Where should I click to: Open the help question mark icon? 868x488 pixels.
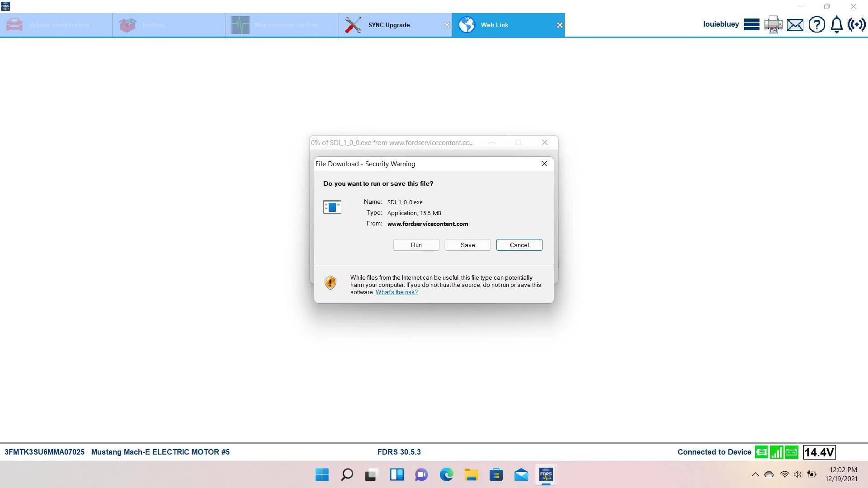(x=816, y=24)
